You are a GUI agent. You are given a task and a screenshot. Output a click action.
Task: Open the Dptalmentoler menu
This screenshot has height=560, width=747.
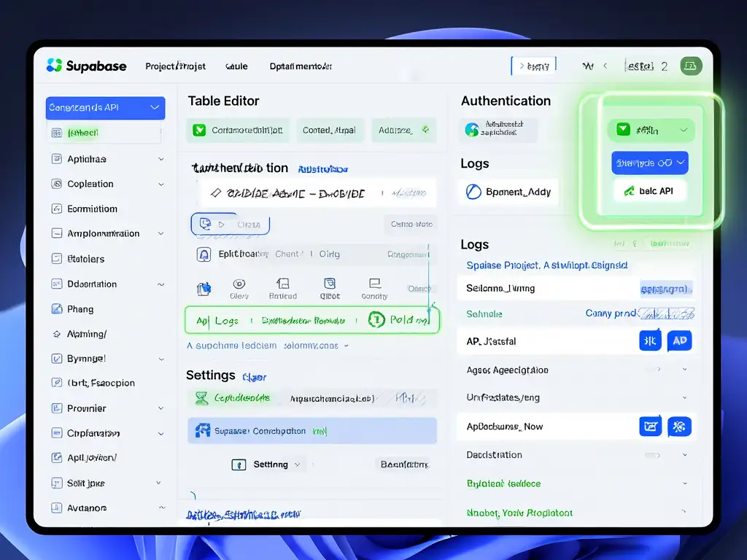click(x=301, y=66)
